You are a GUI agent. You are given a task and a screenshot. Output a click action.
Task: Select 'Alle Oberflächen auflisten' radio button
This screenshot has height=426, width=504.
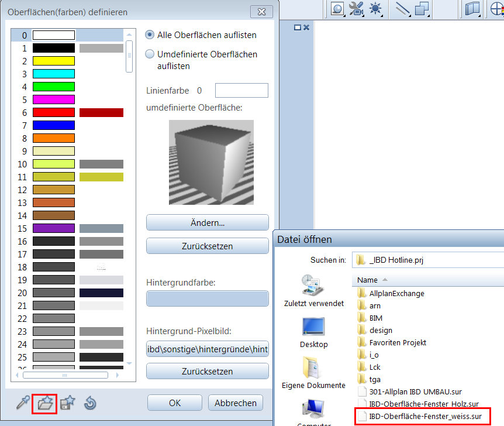(150, 35)
